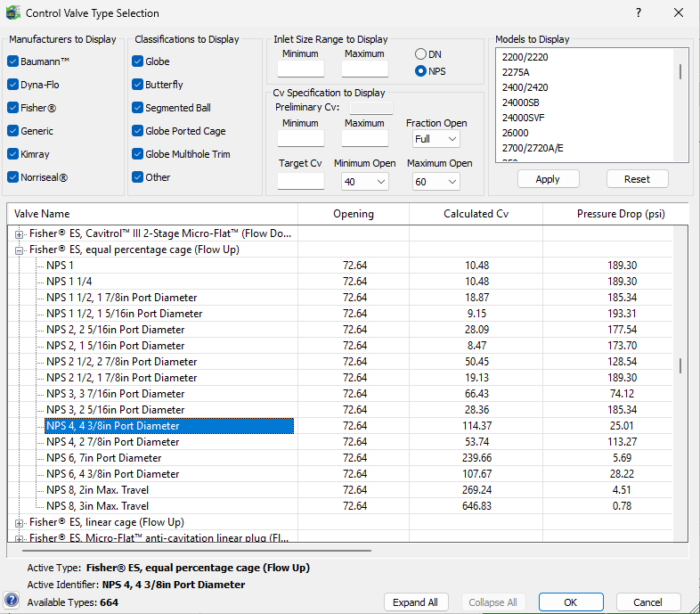Click the Cv Minimum input field

point(301,138)
